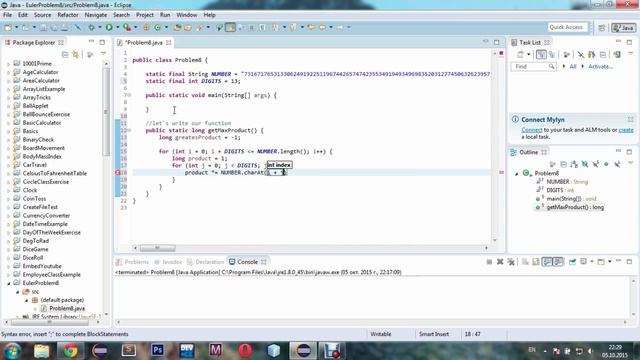Screen dimensions: 640x360
Task: Toggle Hide Fields in Outline toolbar
Action: click(x=585, y=164)
